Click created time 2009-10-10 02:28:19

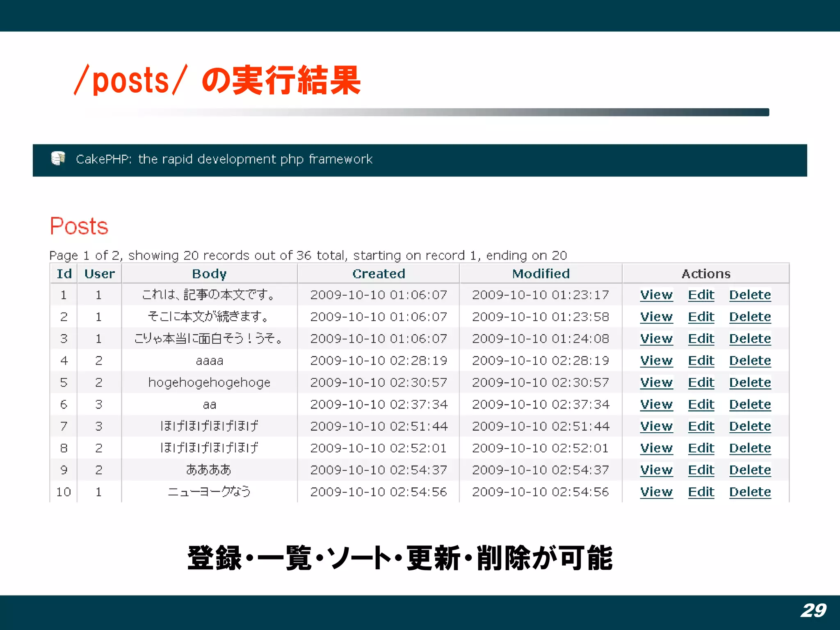pos(379,361)
